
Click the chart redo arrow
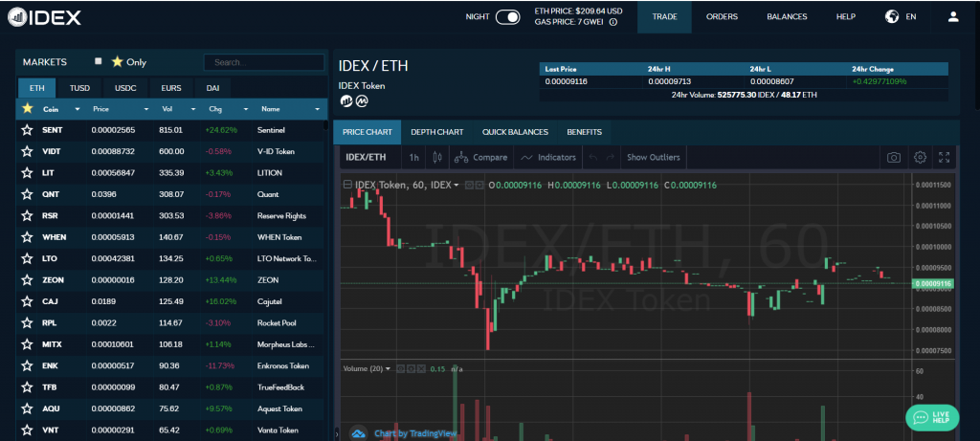click(610, 158)
